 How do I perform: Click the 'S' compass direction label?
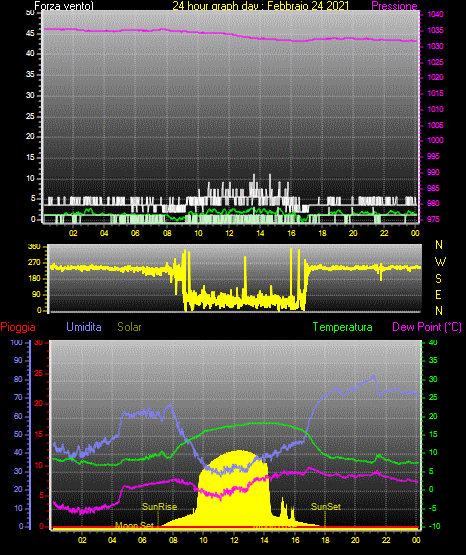[438, 279]
